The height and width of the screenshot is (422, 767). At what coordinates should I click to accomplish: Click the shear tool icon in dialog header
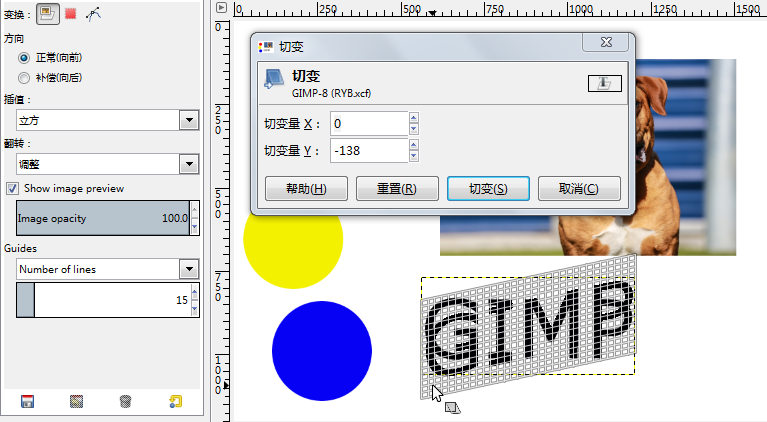[x=274, y=79]
